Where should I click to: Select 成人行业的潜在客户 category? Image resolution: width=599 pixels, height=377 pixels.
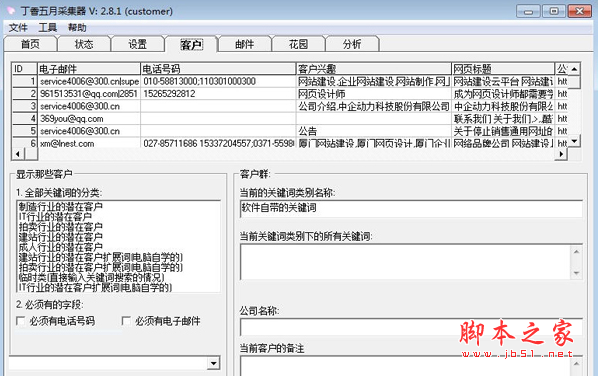pyautogui.click(x=60, y=247)
